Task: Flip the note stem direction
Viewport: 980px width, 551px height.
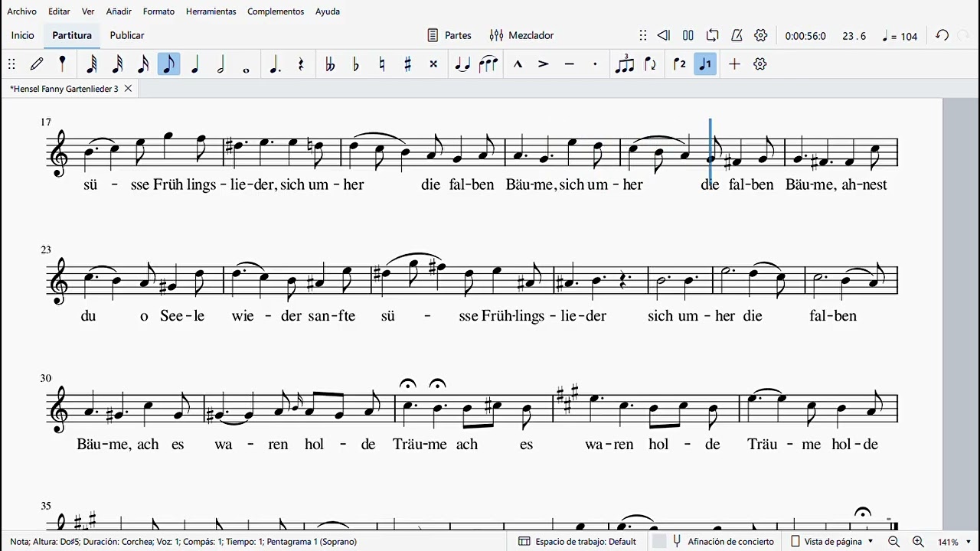Action: [x=650, y=64]
